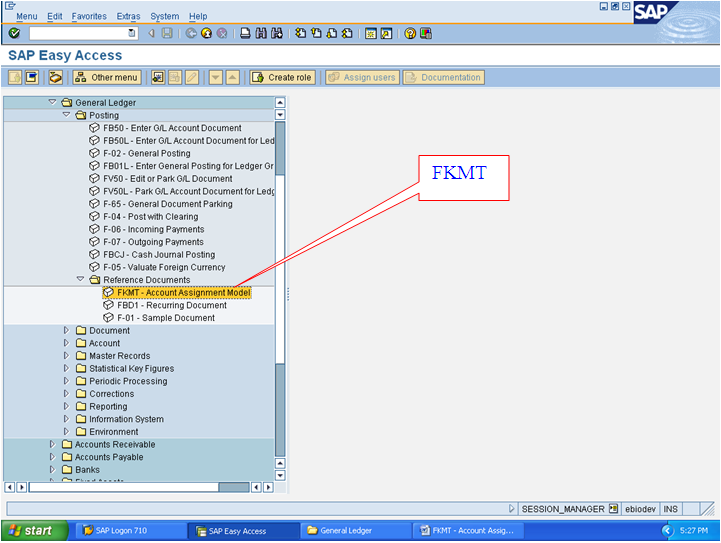Viewport: 721px width, 543px height.
Task: Open the Help menu
Action: [x=198, y=16]
